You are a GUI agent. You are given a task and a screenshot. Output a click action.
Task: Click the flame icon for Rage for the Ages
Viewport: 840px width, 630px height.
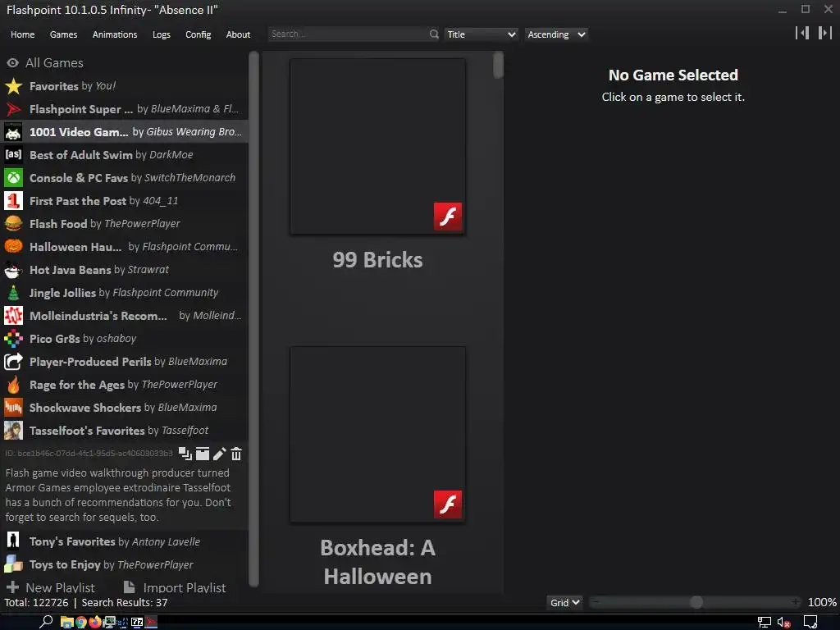[13, 385]
